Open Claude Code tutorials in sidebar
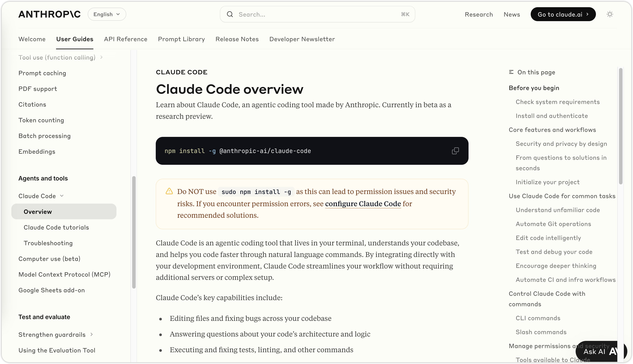The height and width of the screenshot is (364, 633). (56, 227)
